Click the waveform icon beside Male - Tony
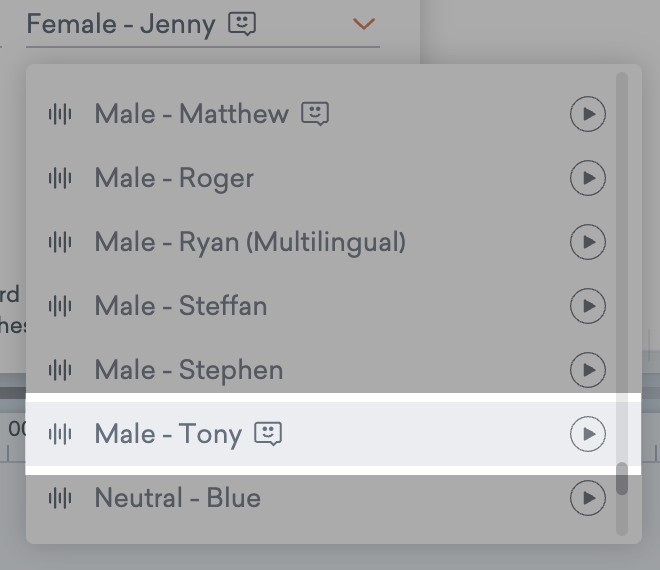 click(60, 434)
